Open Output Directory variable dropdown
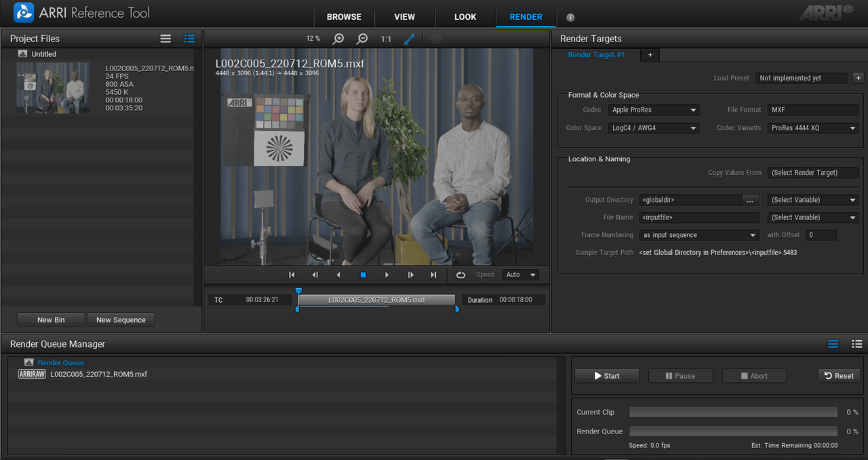This screenshot has width=868, height=460. click(x=813, y=200)
